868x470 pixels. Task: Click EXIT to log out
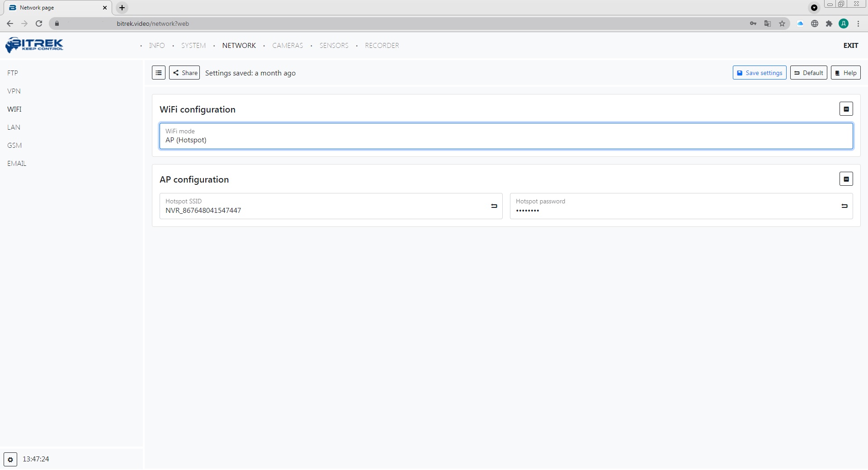click(850, 46)
